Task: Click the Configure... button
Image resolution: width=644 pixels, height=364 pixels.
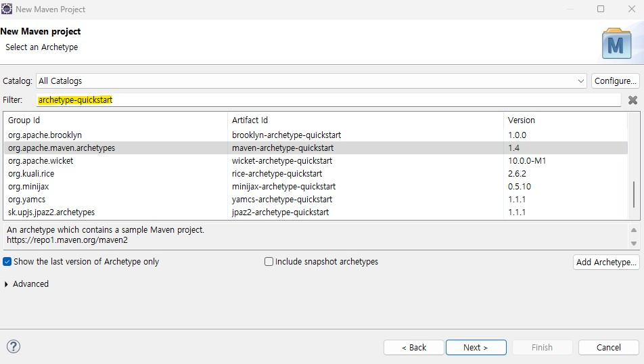Action: tap(616, 81)
